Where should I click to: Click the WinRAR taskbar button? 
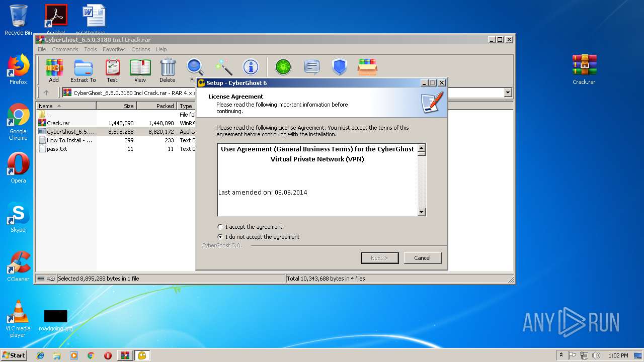pyautogui.click(x=125, y=355)
